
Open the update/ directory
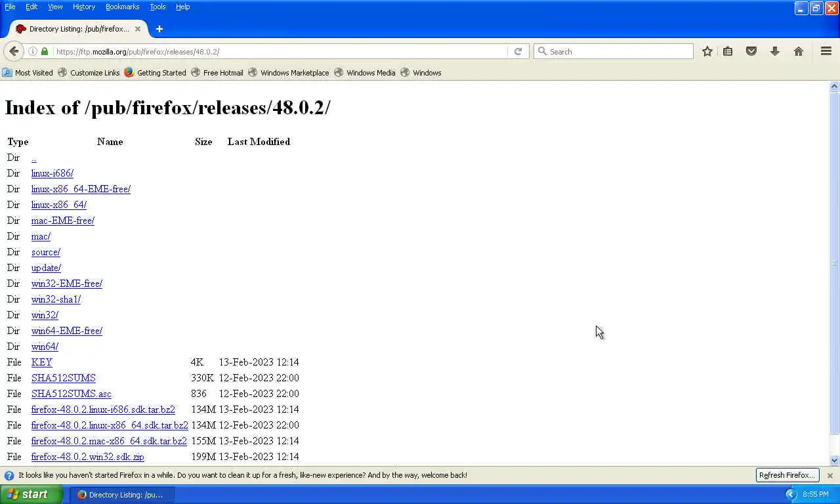[x=46, y=268]
